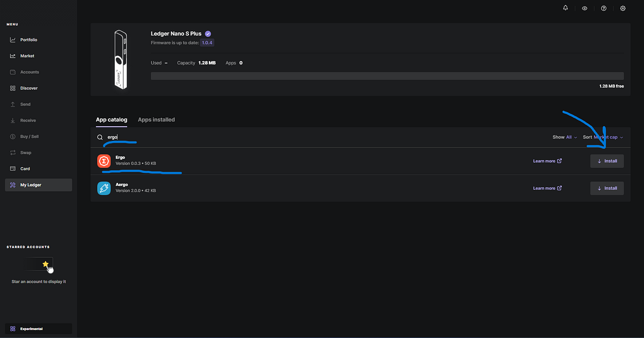Toggle discreet mode eye icon
644x338 pixels.
[584, 9]
